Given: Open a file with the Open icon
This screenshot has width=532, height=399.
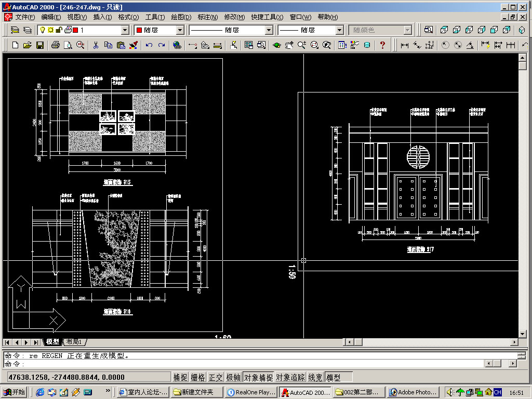Looking at the screenshot, I should click(x=28, y=45).
